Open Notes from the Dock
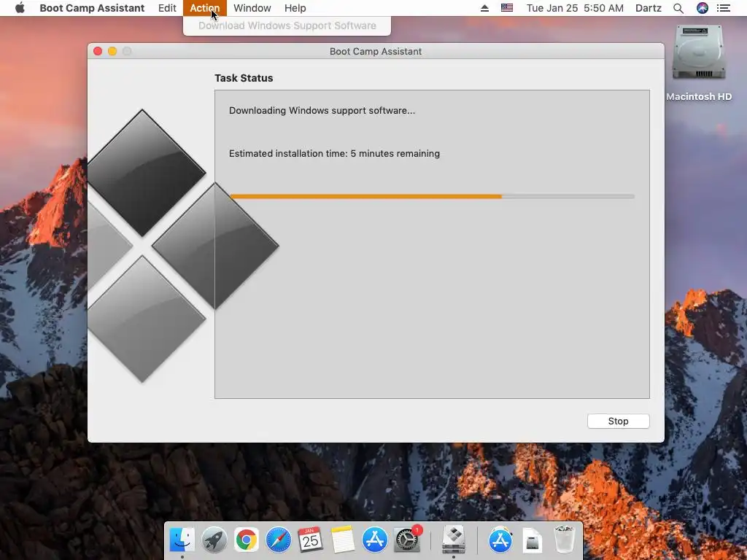 [343, 540]
